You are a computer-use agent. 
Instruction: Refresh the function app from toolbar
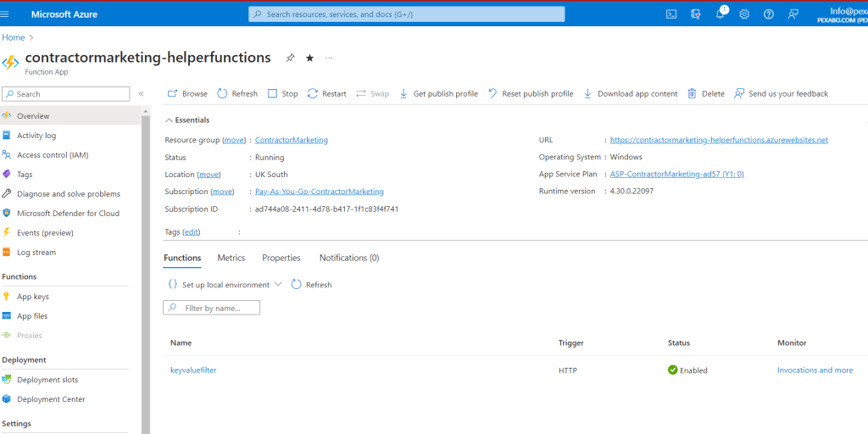point(237,94)
